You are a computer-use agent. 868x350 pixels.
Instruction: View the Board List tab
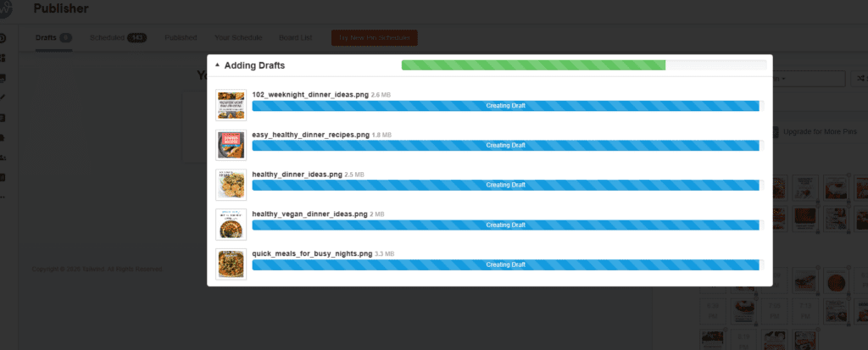pyautogui.click(x=296, y=38)
